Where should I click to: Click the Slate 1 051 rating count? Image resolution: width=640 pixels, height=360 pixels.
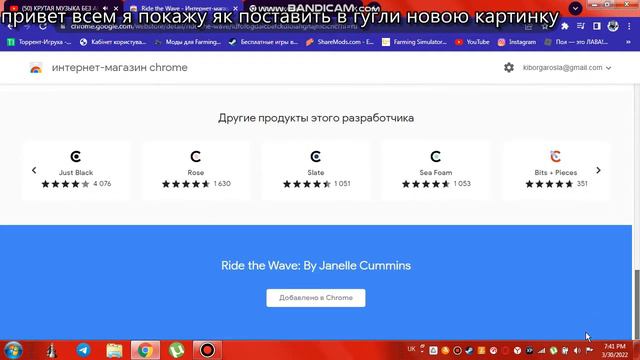(342, 184)
